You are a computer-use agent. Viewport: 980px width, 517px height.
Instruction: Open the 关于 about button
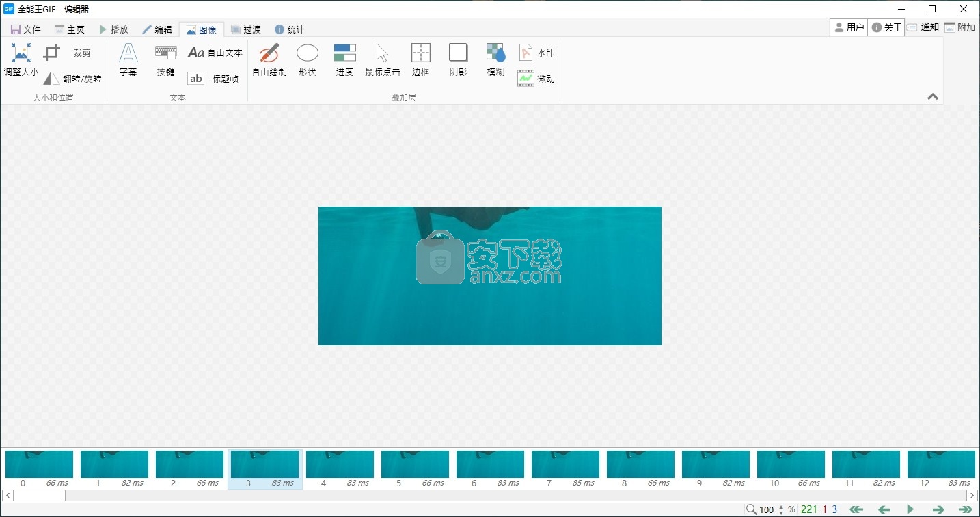(886, 27)
